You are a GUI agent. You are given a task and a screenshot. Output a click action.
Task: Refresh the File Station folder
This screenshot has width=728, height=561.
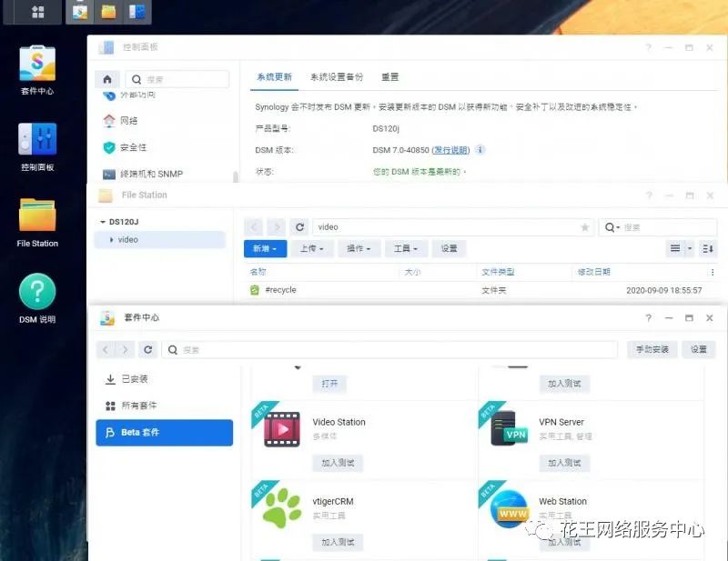point(299,227)
